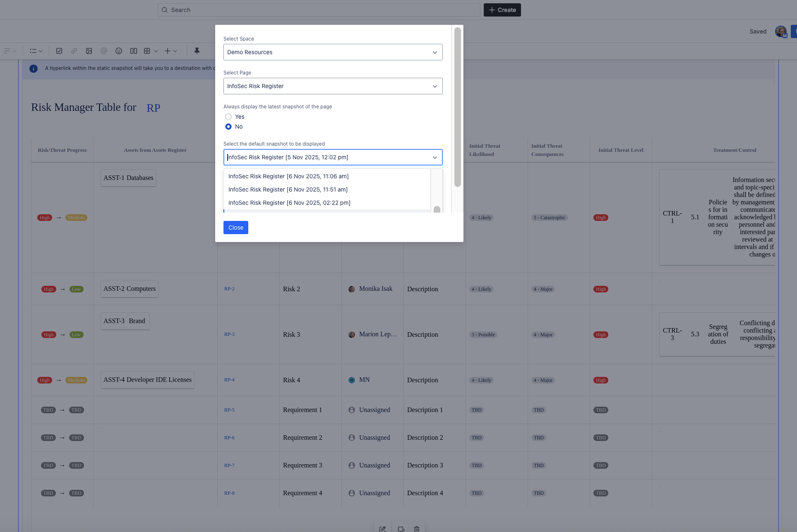This screenshot has width=797, height=532.
Task: Click the blue Close button
Action: click(x=236, y=228)
